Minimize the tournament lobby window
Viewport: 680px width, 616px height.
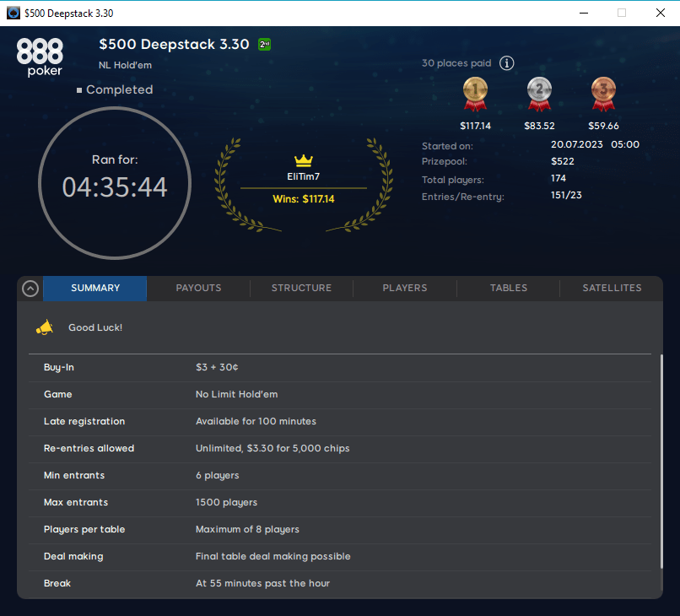pos(584,13)
